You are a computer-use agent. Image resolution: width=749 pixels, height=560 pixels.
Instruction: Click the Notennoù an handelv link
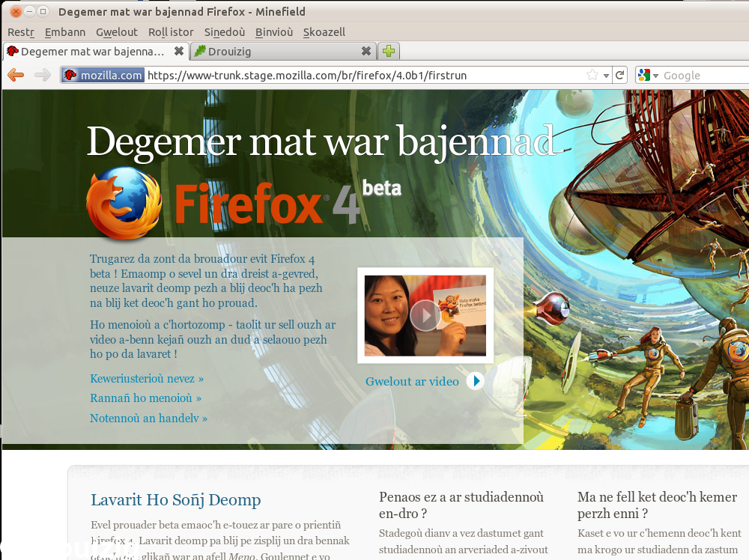(x=148, y=419)
